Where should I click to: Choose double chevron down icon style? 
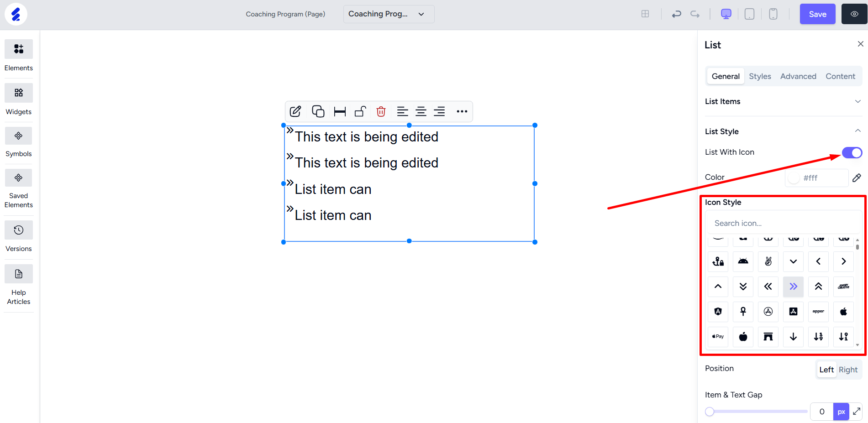tap(743, 287)
